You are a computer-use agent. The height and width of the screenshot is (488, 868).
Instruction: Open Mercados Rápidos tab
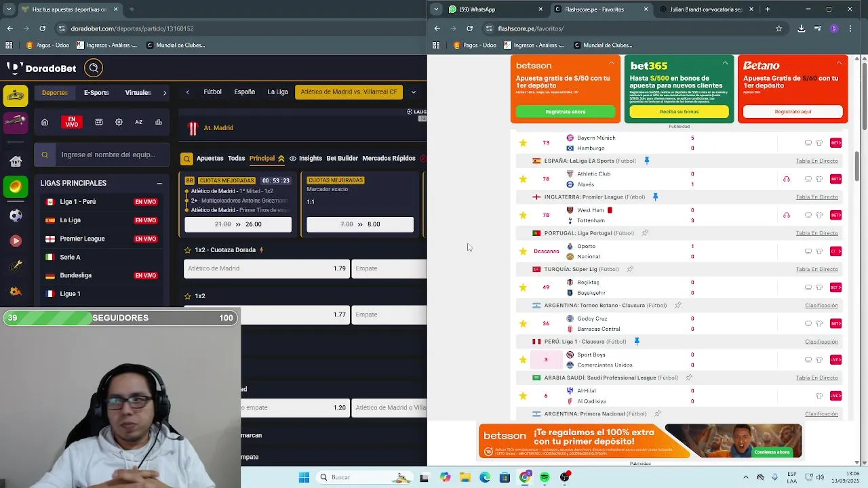pos(389,159)
